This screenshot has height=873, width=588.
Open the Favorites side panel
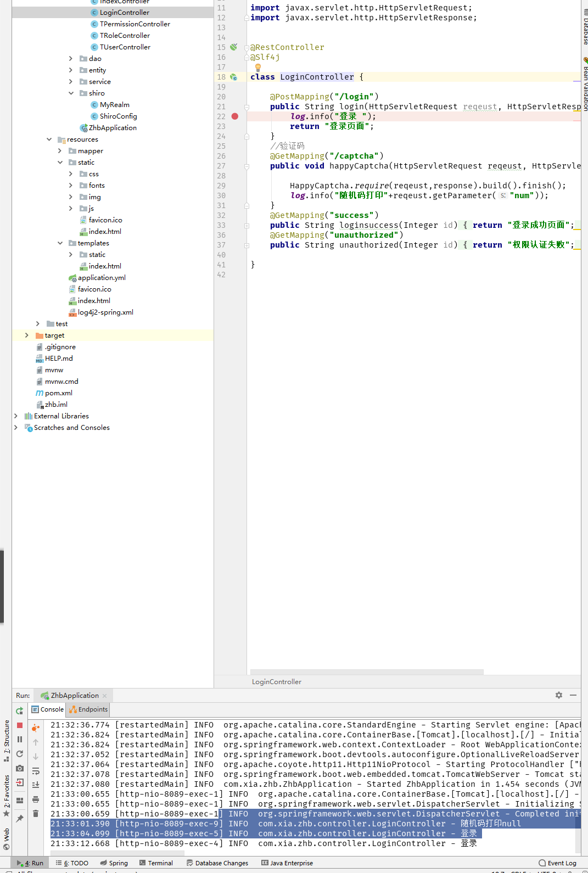point(6,796)
